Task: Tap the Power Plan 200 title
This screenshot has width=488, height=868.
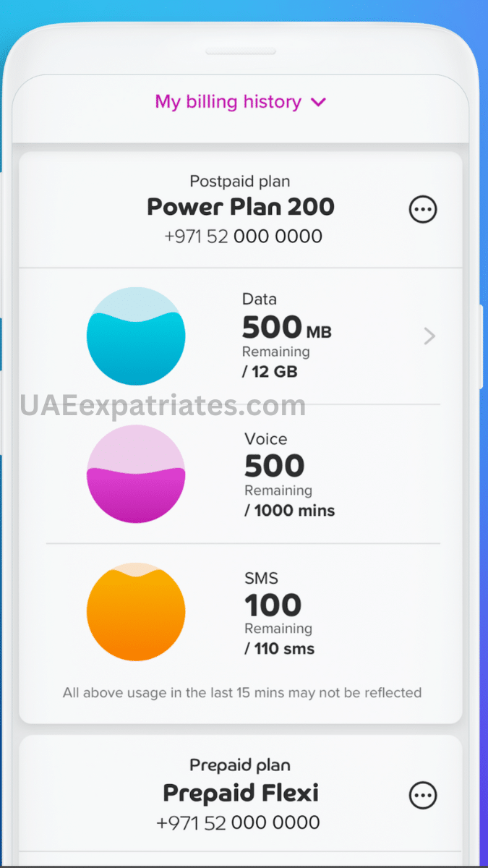Action: (x=241, y=208)
